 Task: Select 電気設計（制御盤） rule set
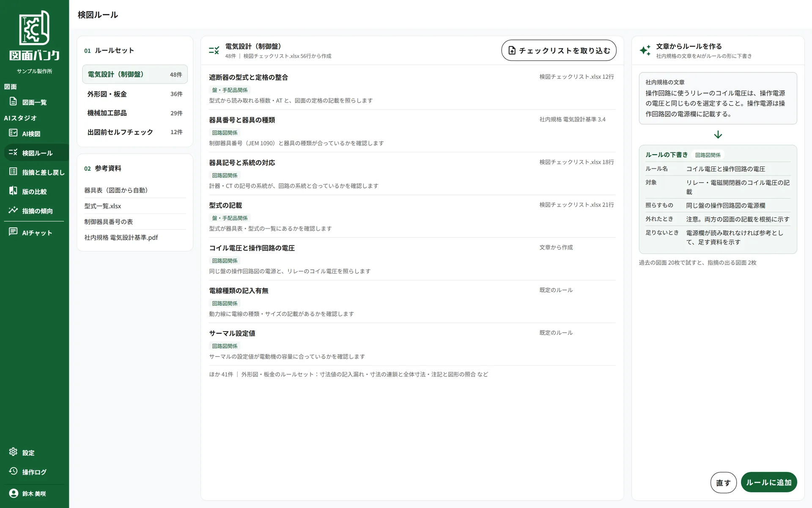click(x=135, y=75)
